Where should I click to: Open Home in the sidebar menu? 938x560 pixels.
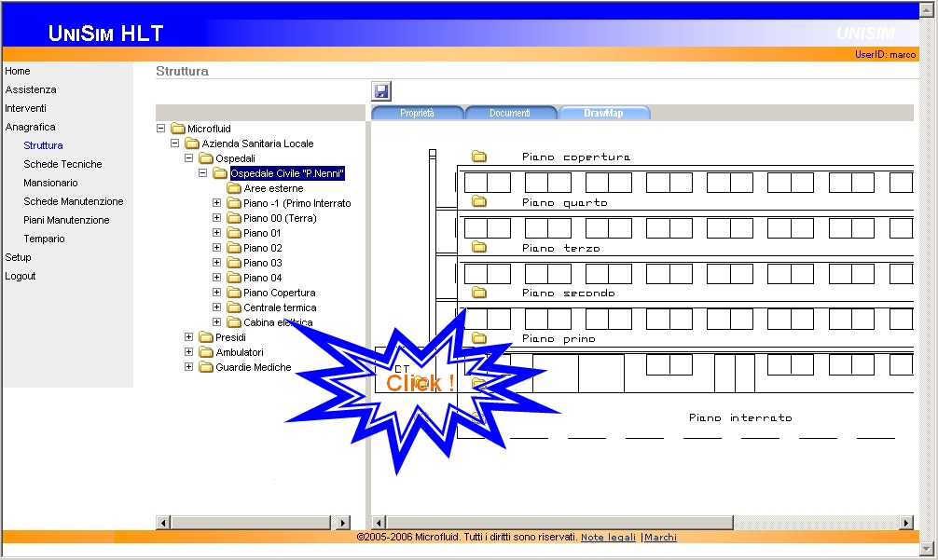(x=18, y=71)
